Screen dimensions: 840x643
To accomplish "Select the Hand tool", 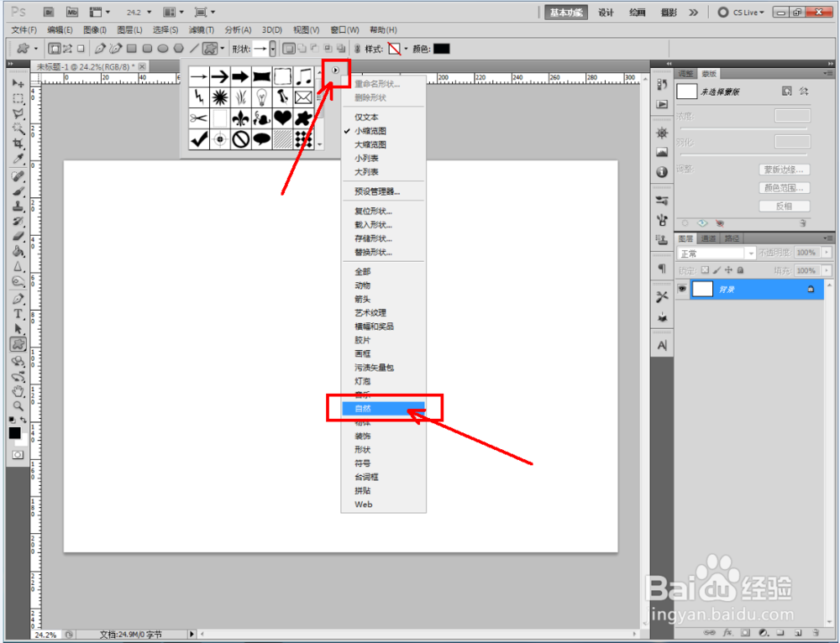I will coord(18,391).
